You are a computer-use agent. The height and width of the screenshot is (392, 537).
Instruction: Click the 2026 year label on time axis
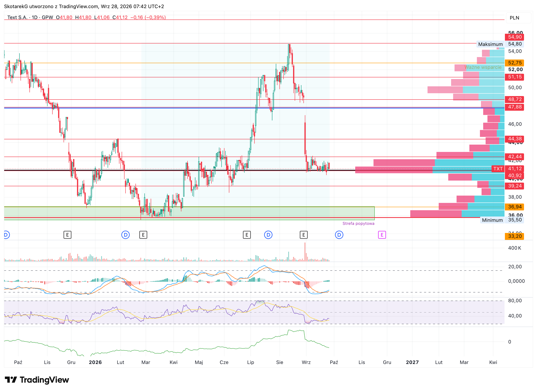point(95,362)
